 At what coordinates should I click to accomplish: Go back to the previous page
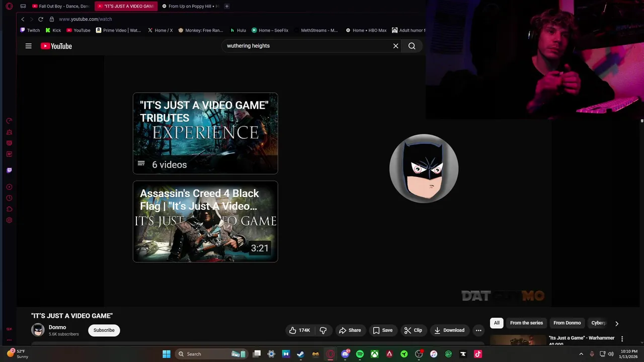[x=23, y=19]
